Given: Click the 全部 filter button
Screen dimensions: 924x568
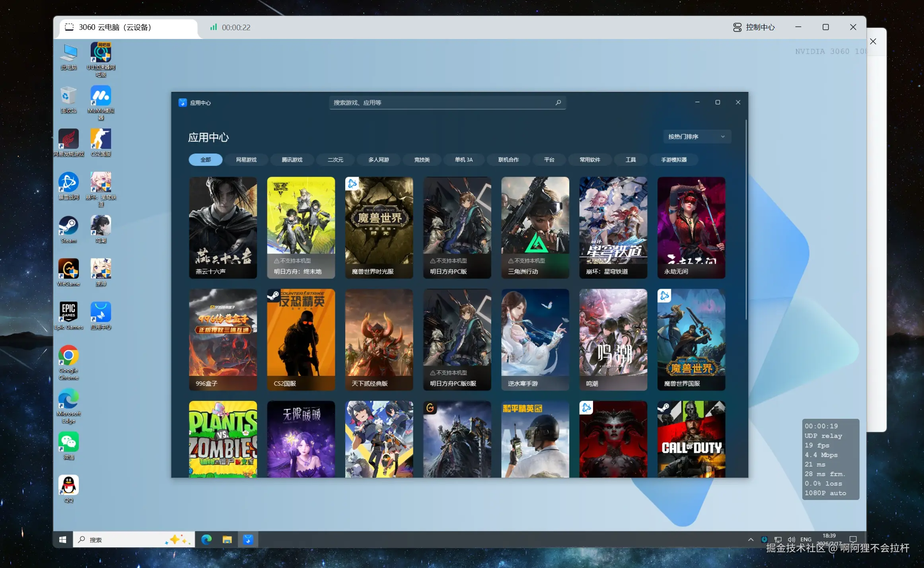Looking at the screenshot, I should point(205,160).
